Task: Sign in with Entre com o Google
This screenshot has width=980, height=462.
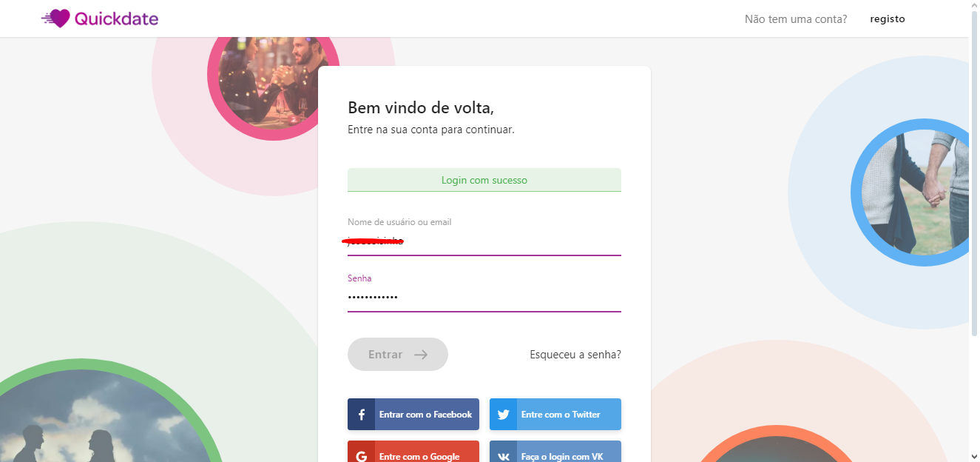Action: click(419, 456)
